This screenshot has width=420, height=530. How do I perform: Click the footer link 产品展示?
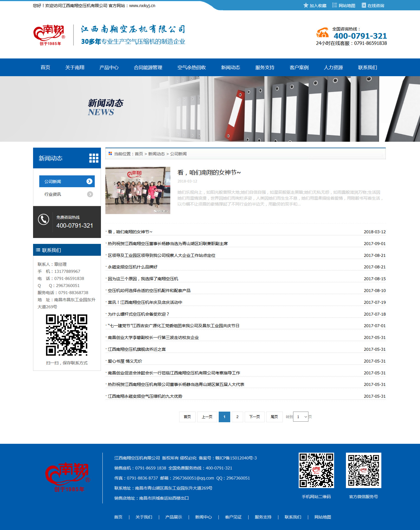(174, 517)
